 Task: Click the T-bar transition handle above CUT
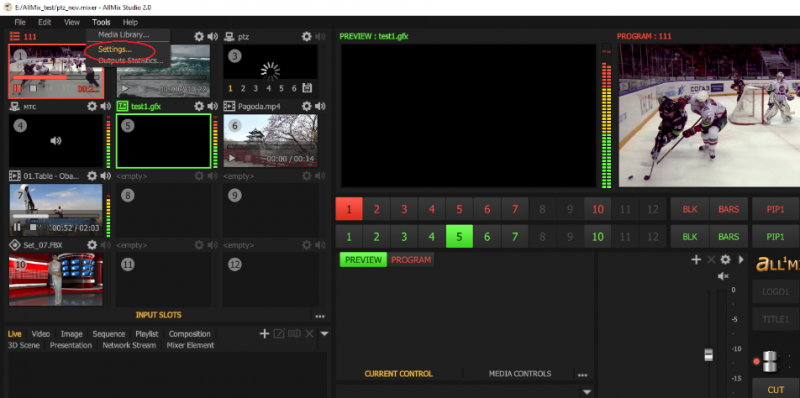point(769,361)
